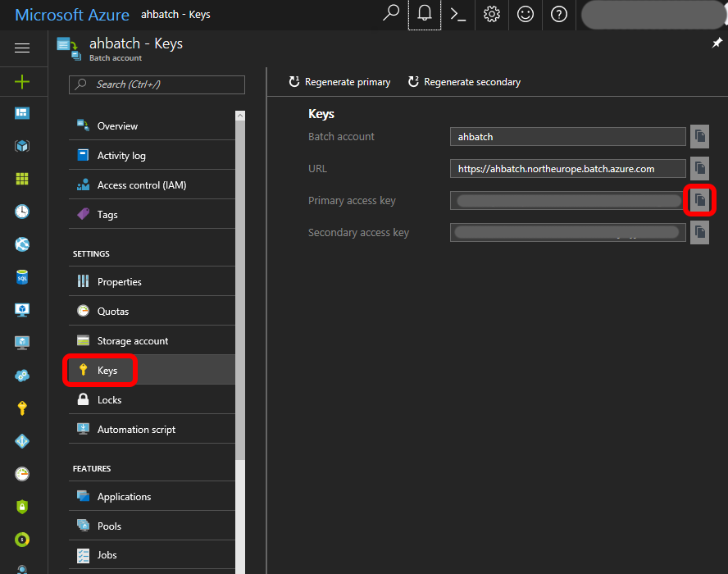Image resolution: width=728 pixels, height=574 pixels.
Task: Open Pools menu item
Action: tap(152, 526)
